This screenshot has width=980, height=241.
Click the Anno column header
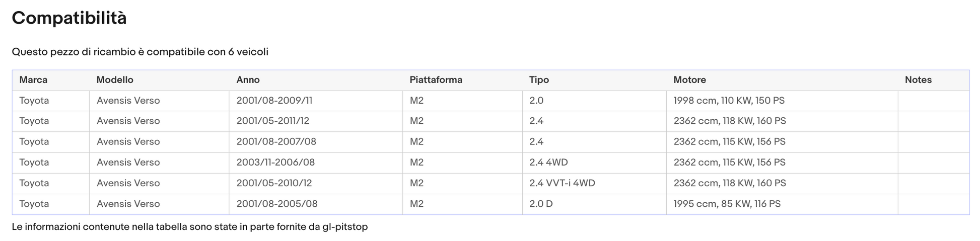pyautogui.click(x=248, y=80)
